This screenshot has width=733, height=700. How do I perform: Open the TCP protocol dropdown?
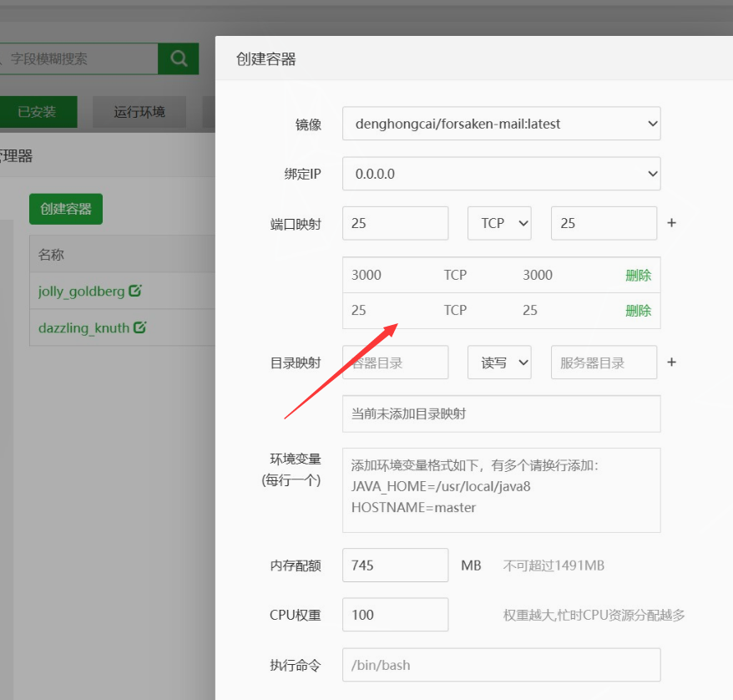tap(499, 223)
